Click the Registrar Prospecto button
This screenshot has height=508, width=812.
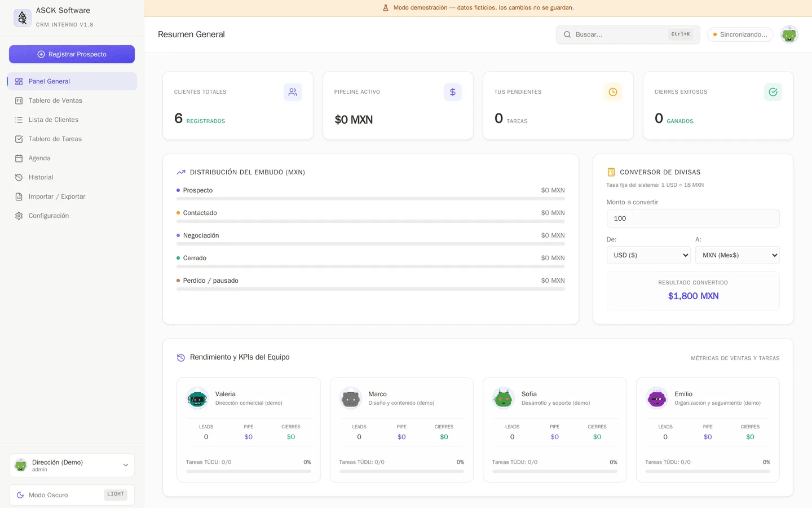[72, 54]
